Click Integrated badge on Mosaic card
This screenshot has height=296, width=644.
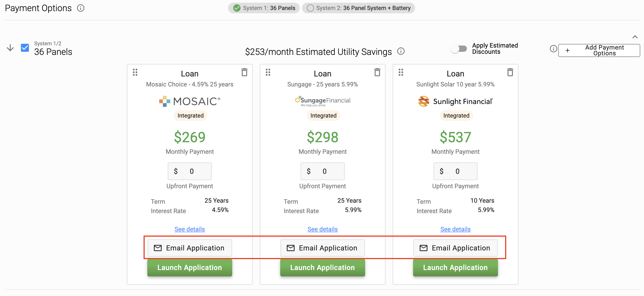pos(190,116)
